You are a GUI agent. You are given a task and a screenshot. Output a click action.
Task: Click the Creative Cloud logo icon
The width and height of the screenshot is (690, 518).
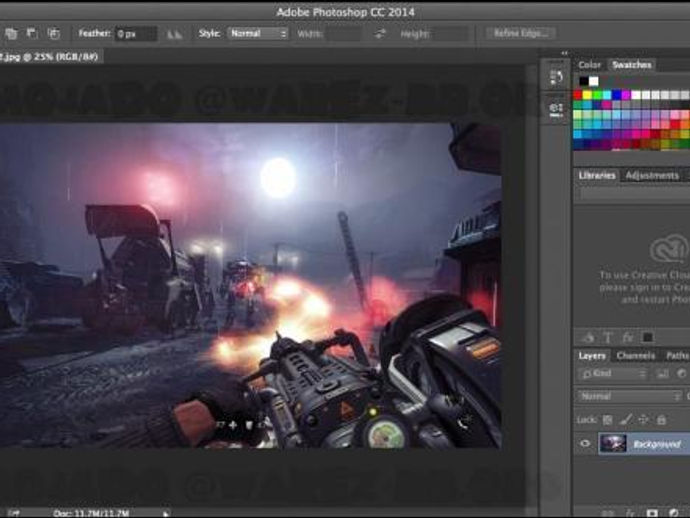(669, 250)
